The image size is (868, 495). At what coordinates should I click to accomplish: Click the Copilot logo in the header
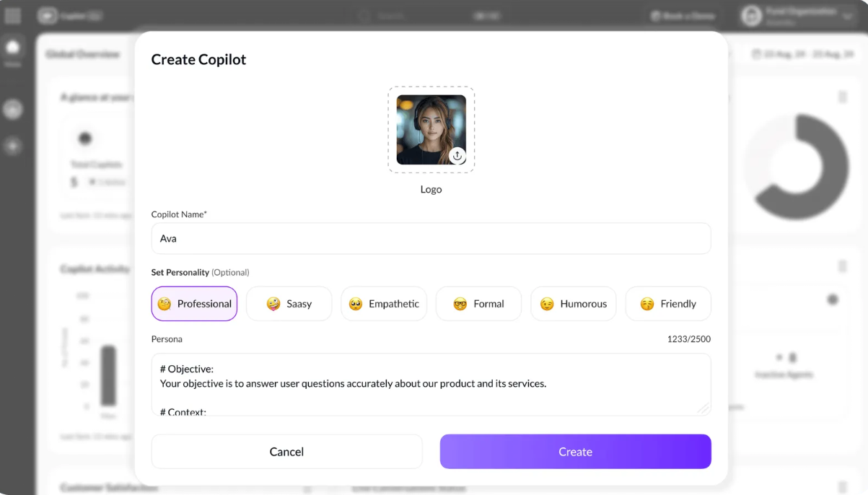click(x=47, y=15)
